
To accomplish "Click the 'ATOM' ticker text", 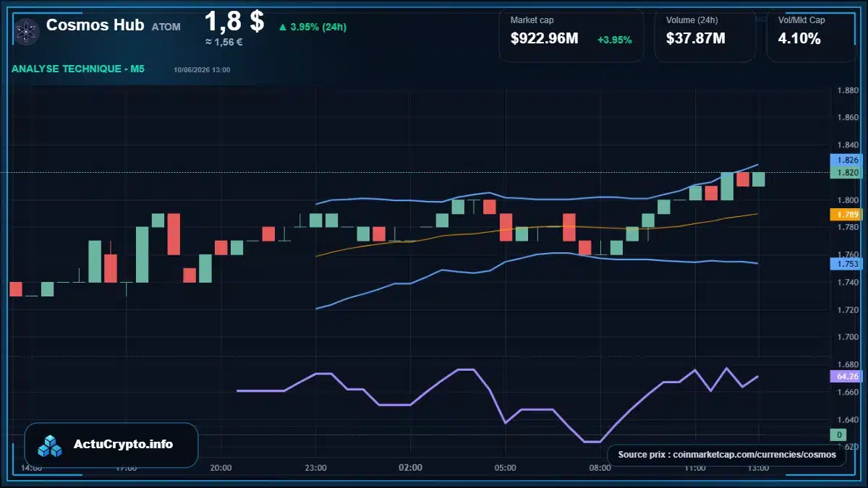I will [x=166, y=27].
